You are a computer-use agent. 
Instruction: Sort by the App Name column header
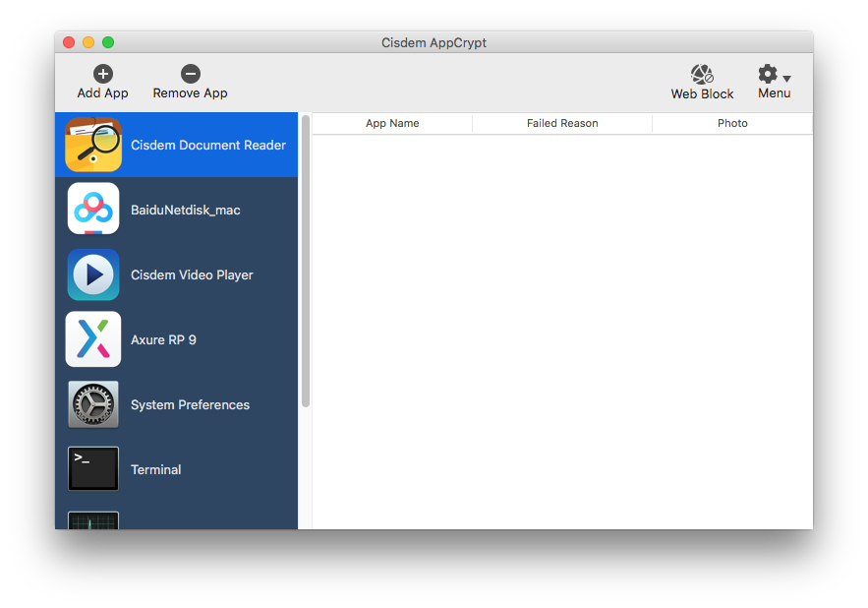click(x=392, y=123)
